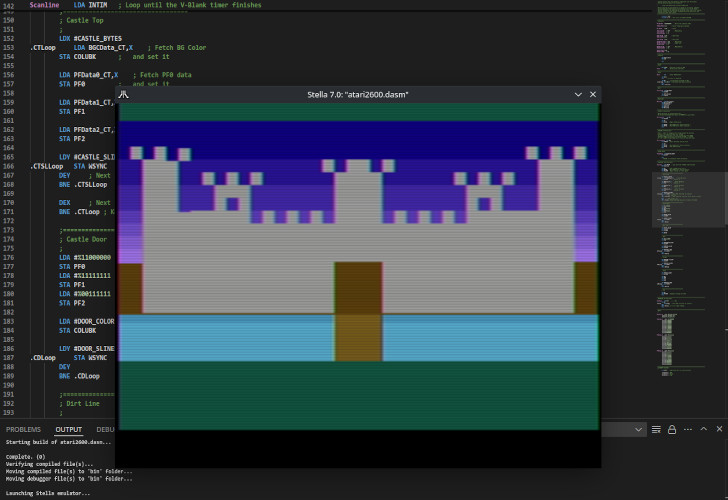Click the 'Launching Stella emulator...' output line
This screenshot has height=500, width=728.
tap(48, 493)
